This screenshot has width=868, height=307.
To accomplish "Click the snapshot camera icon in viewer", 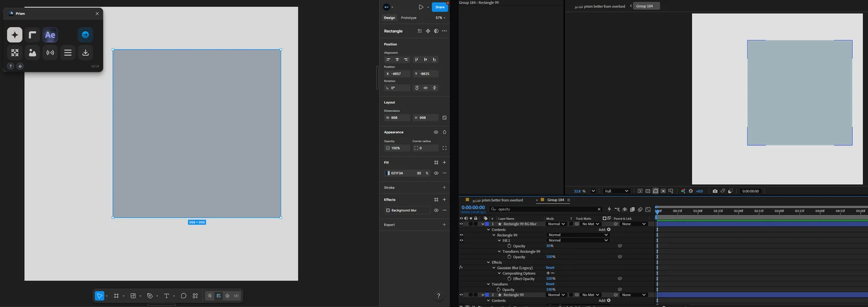I will tap(715, 191).
